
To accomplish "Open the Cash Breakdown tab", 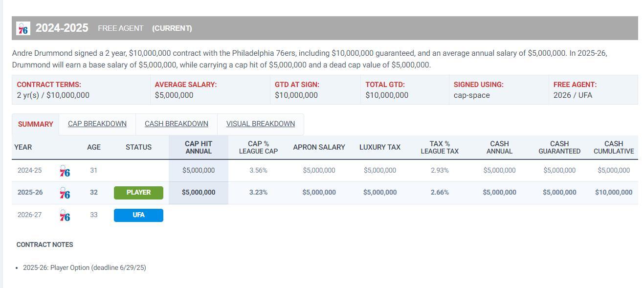I will click(177, 124).
